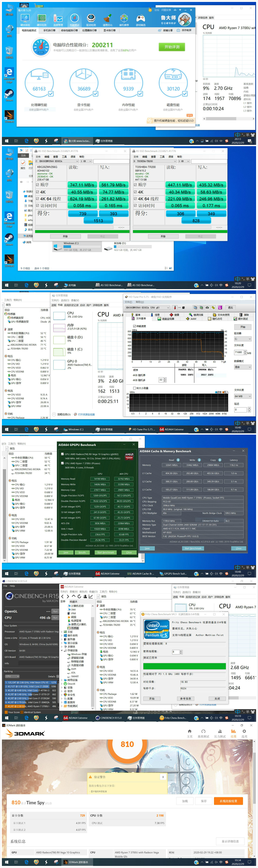Open 装机推荐 cube icon in Ludashi
258x868 pixels.
click(124, 20)
